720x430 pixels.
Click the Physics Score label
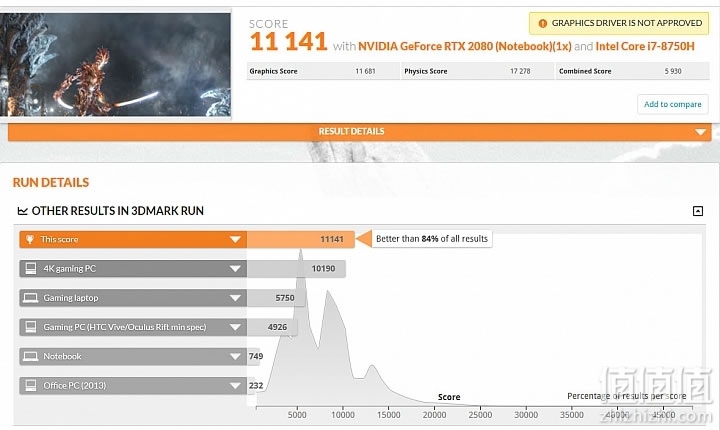point(426,71)
